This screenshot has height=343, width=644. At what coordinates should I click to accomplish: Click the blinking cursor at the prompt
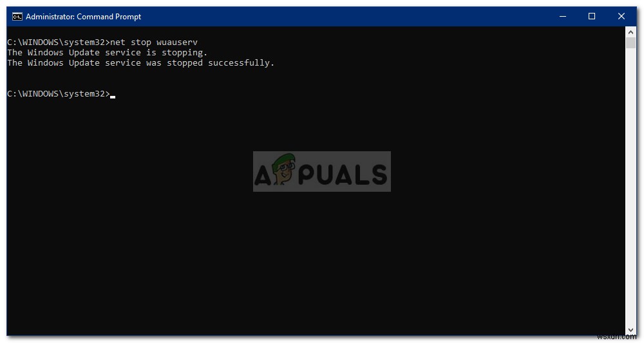coord(113,97)
